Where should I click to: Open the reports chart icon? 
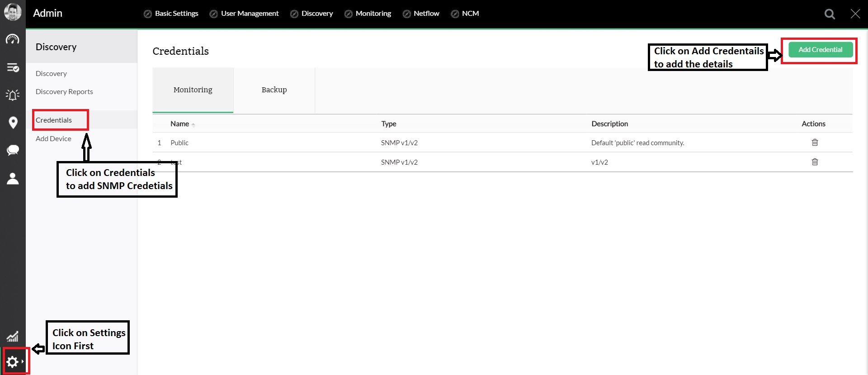pos(13,337)
